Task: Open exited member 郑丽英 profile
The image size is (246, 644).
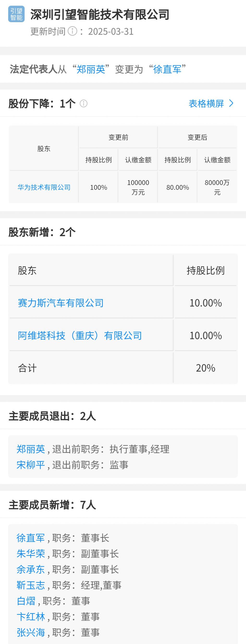Action: [x=31, y=449]
